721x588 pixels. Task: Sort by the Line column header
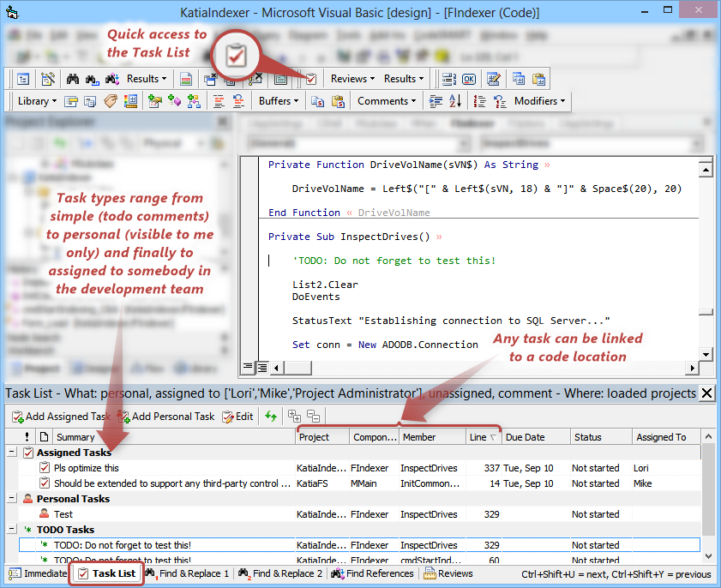(x=484, y=437)
